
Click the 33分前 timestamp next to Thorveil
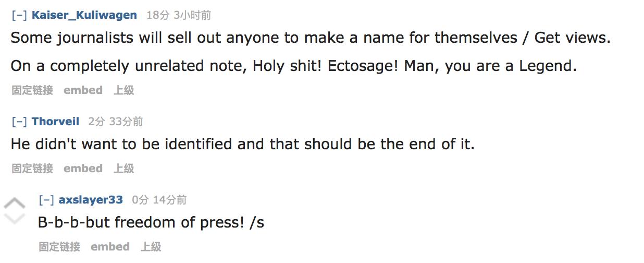126,122
